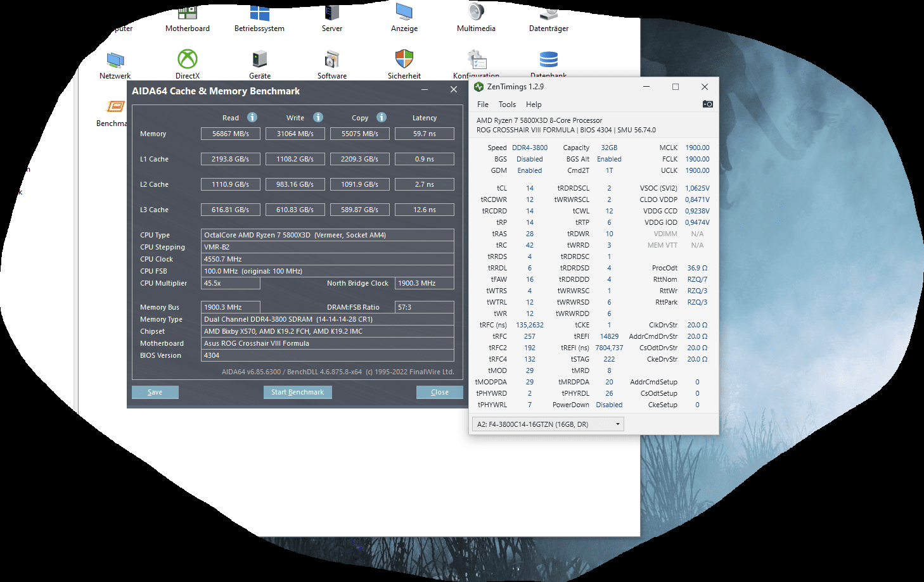Click the North Bridge Clock value 1900.3 MHz
This screenshot has width=924, height=582.
[425, 283]
